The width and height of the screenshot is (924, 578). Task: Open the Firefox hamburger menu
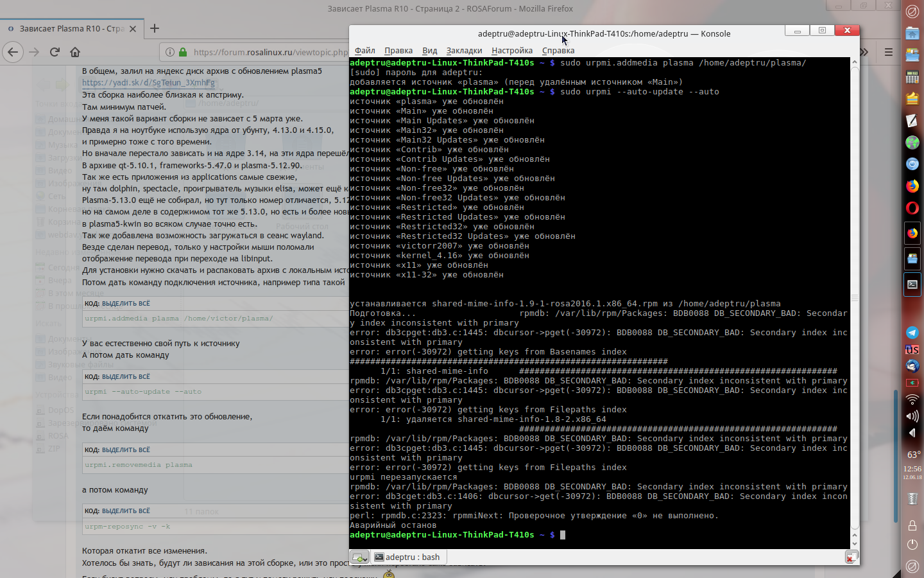click(889, 52)
